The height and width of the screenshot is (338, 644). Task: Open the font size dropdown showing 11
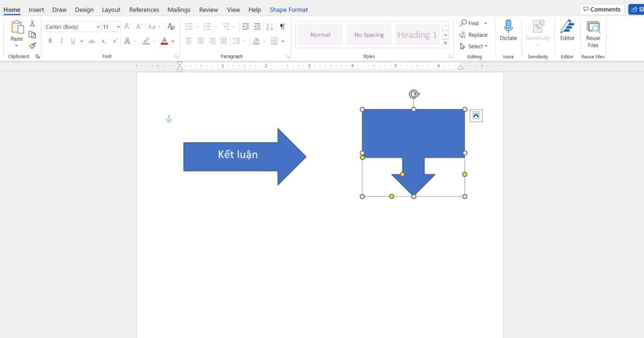pos(118,27)
